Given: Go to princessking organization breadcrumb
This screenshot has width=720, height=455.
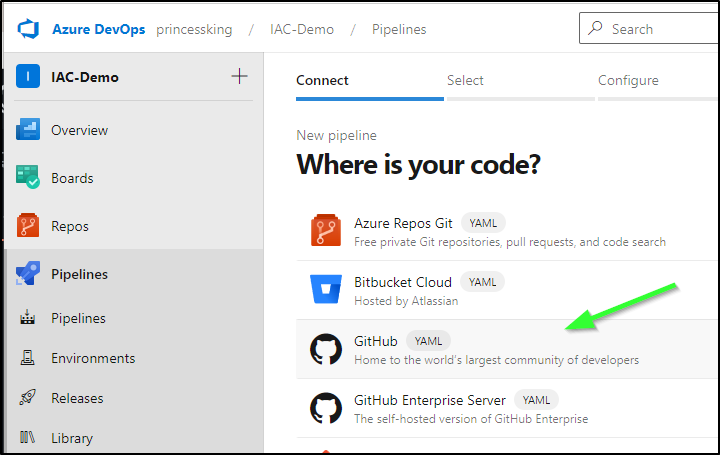Looking at the screenshot, I should (194, 29).
